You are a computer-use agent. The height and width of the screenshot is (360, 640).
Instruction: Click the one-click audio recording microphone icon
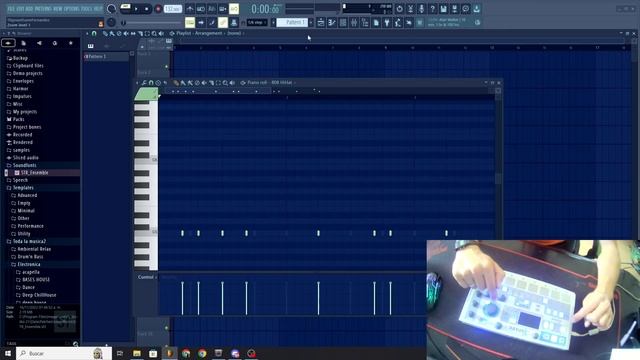click(x=421, y=9)
